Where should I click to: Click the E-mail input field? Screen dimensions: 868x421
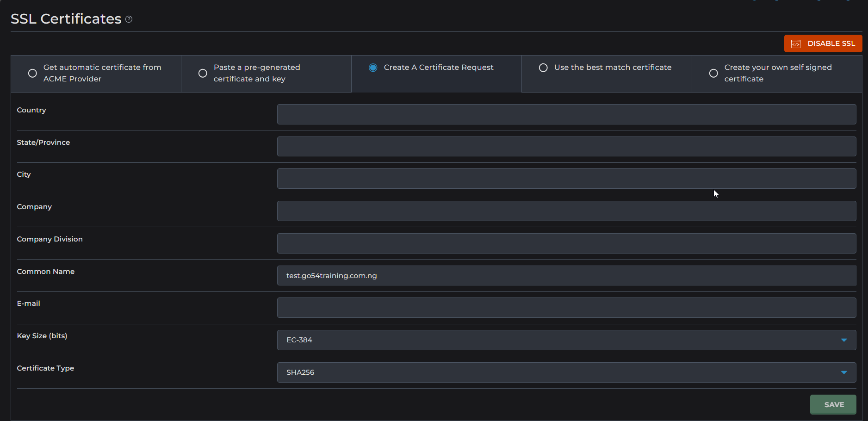[x=566, y=308]
